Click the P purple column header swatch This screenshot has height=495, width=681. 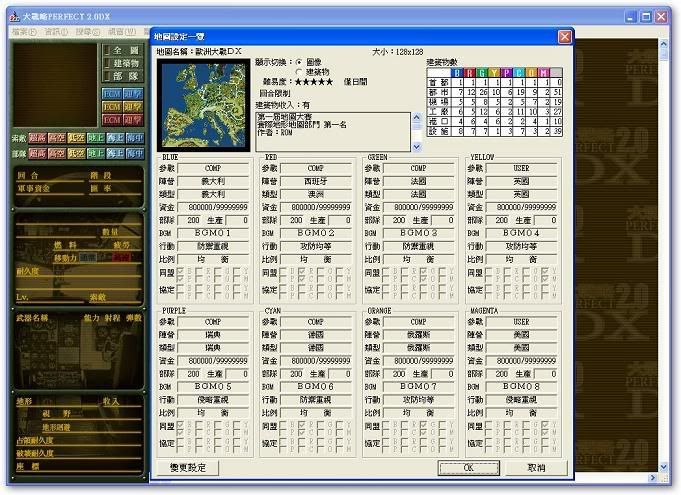[x=506, y=73]
